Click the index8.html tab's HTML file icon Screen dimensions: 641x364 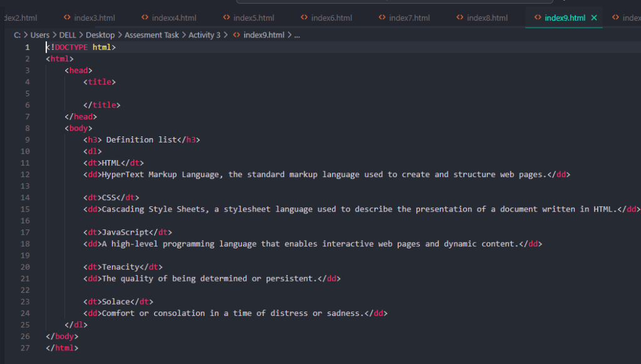[460, 18]
